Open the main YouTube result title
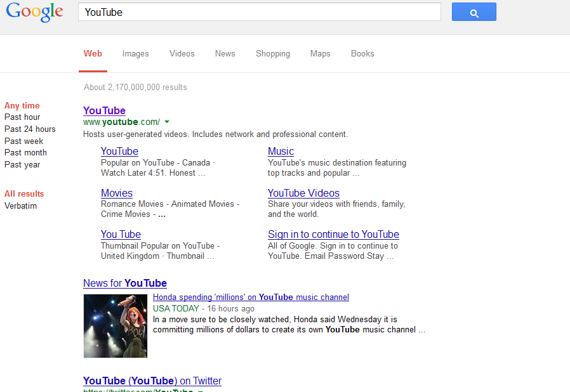570x392 pixels. pyautogui.click(x=104, y=111)
